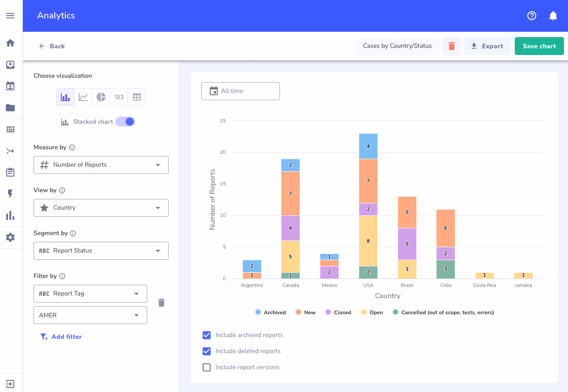Screen dimensions: 568x392
Task: Choose the table visualization type
Action: click(136, 97)
